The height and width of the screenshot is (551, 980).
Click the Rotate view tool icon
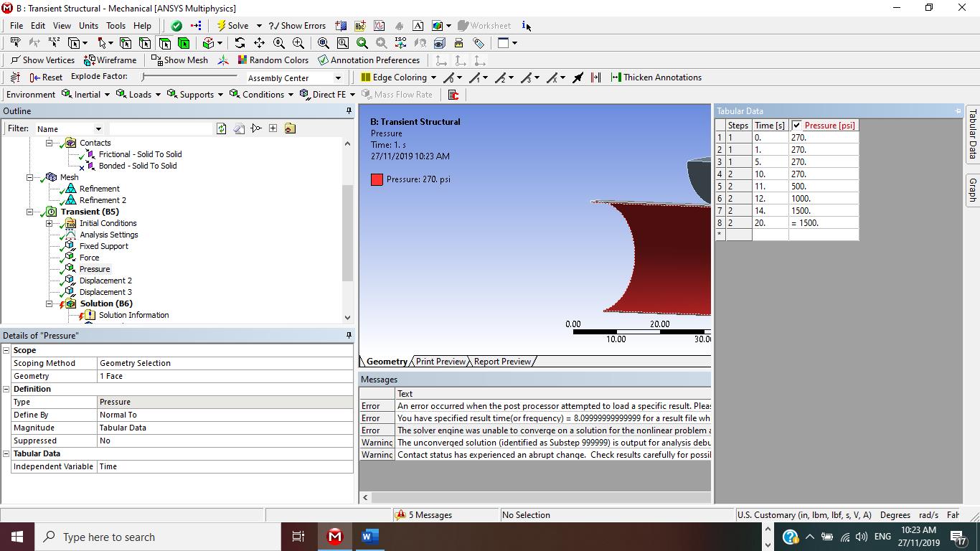(240, 43)
